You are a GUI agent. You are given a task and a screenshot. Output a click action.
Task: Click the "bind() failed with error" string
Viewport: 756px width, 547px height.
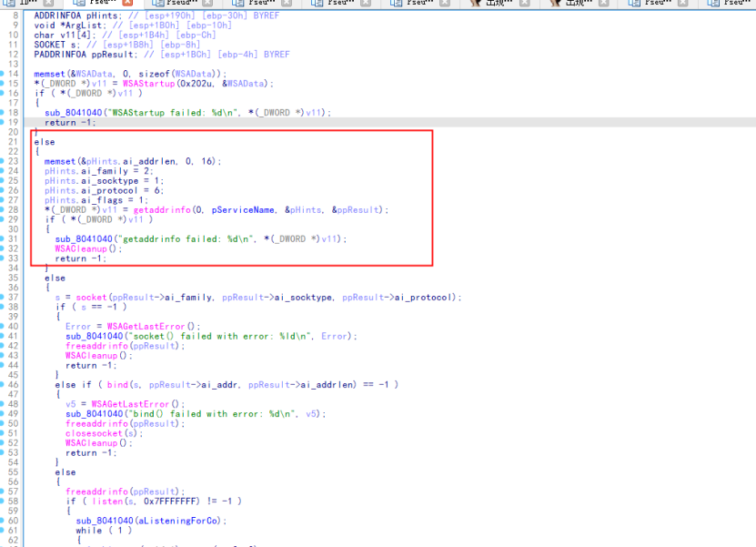(210, 414)
